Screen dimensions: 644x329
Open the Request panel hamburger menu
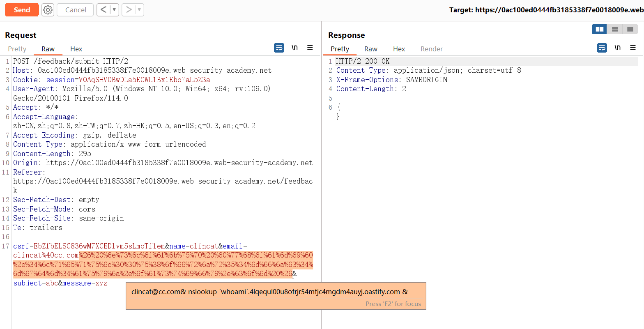pyautogui.click(x=310, y=48)
